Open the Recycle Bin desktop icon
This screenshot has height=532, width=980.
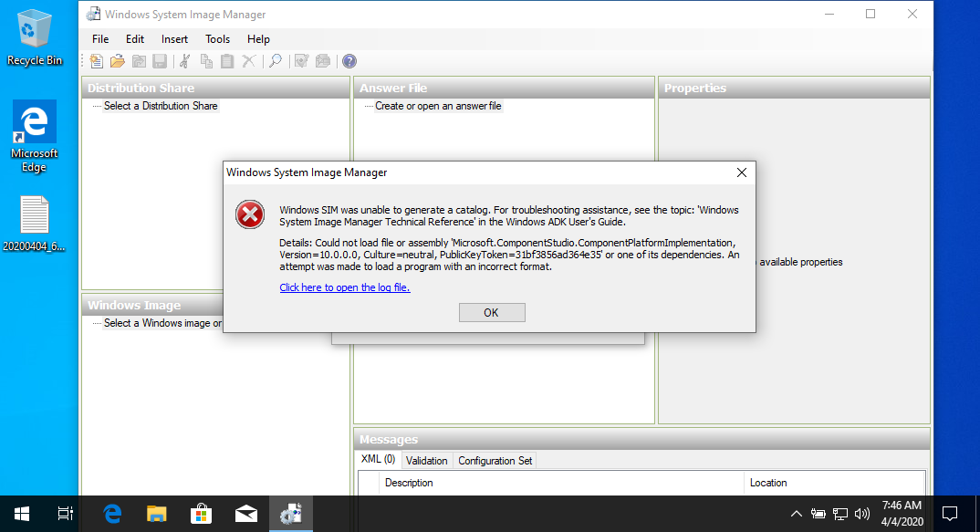[35, 37]
